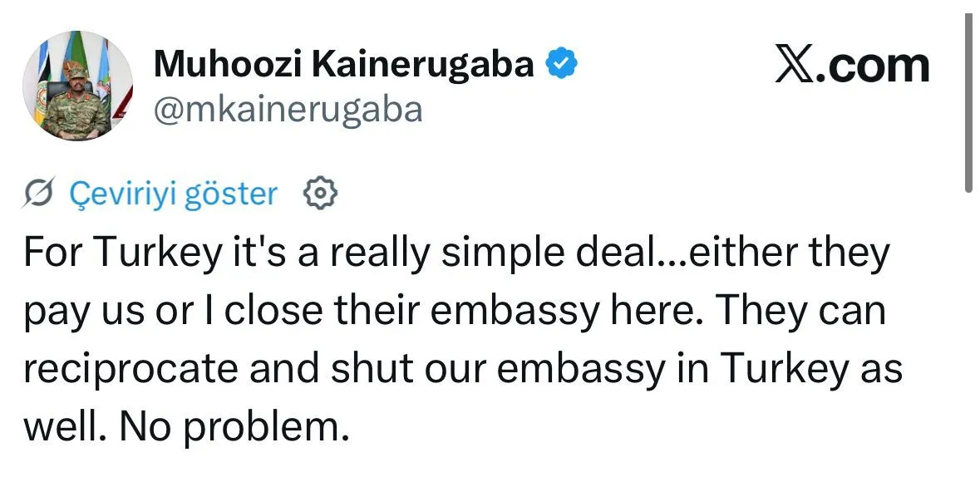Click the translation slashed-circle icon

[38, 194]
